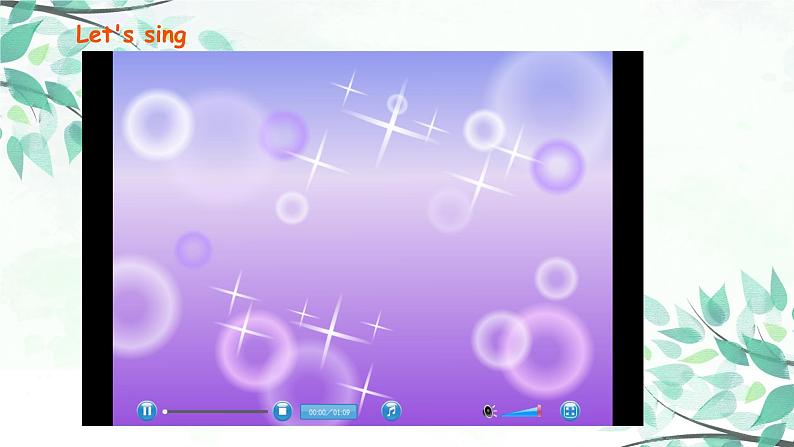Adjust the blue volume slider
794x447 pixels.
pyautogui.click(x=522, y=411)
